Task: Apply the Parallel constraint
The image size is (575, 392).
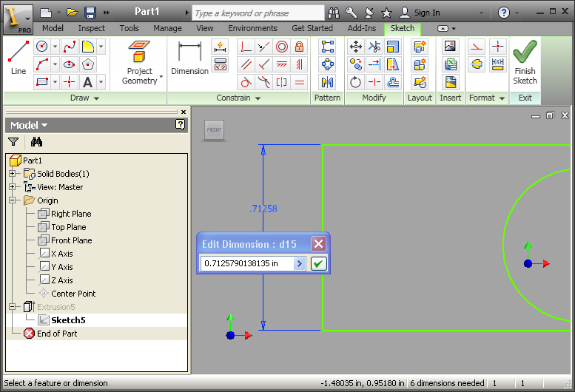Action: (246, 64)
